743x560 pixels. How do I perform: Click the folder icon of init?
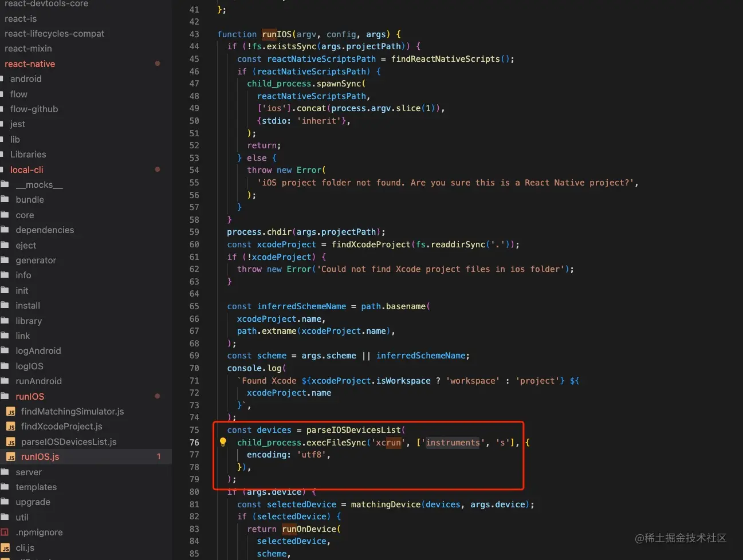pos(5,290)
